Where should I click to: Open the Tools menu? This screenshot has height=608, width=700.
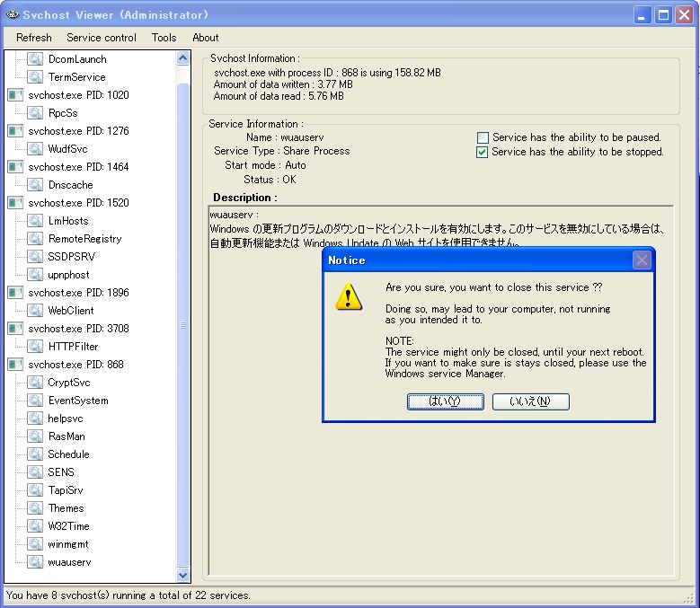pos(164,38)
